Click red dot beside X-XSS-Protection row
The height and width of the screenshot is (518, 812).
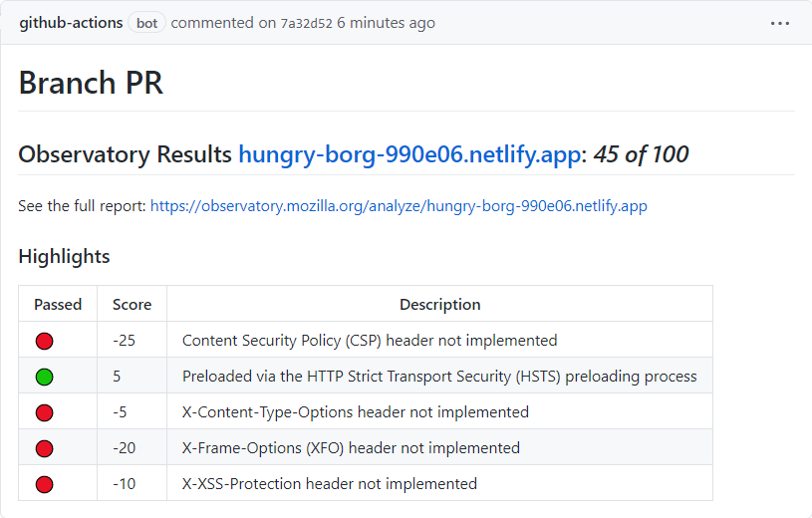pos(45,484)
